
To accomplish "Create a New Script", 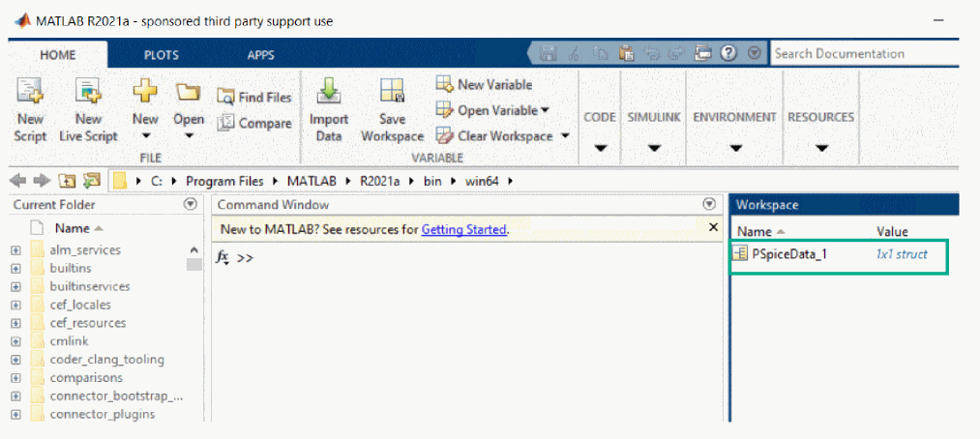I will 30,110.
